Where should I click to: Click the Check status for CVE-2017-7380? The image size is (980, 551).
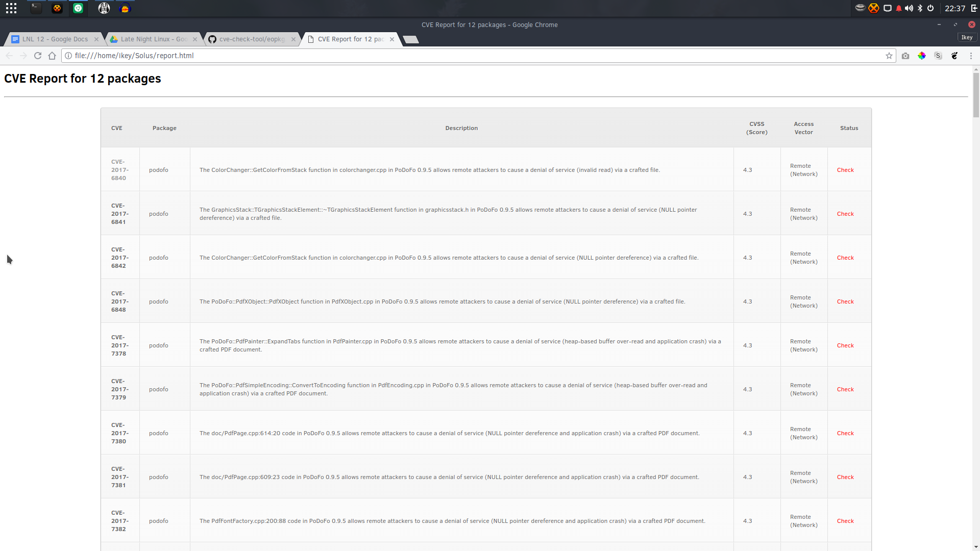click(845, 433)
